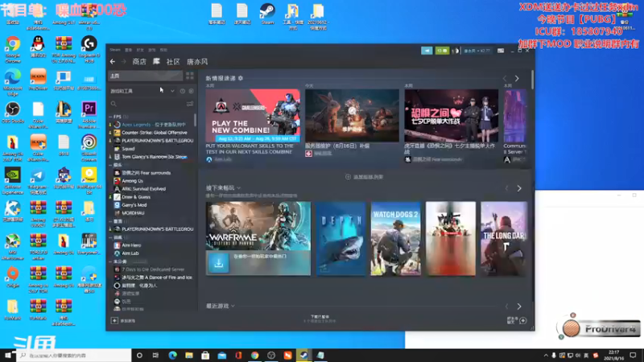Click the blue announcements button in Steam title bar
The height and width of the screenshot is (362, 644).
click(x=427, y=51)
